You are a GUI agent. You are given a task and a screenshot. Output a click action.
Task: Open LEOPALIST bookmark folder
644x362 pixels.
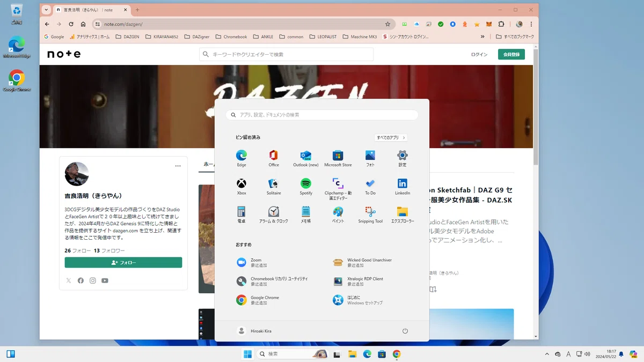323,37
